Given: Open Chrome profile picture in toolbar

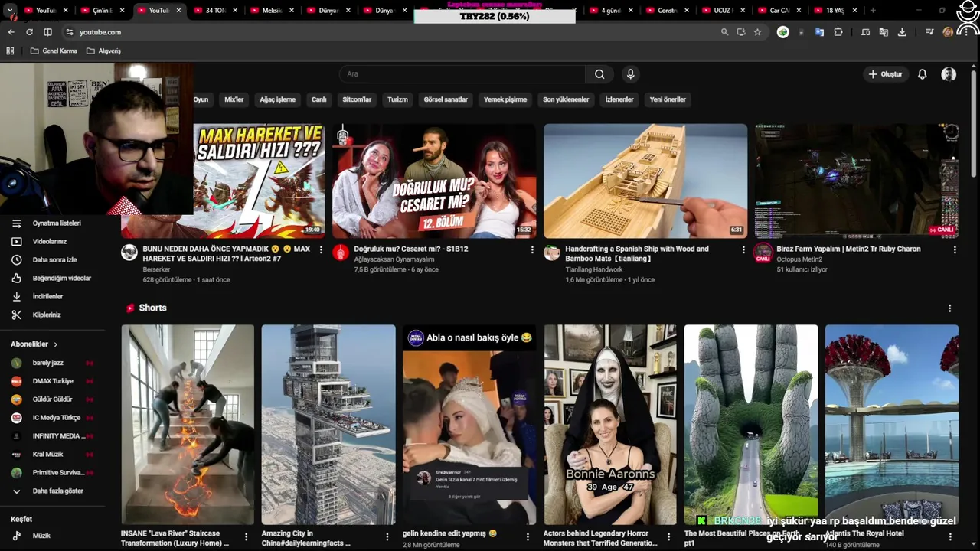Looking at the screenshot, I should pyautogui.click(x=948, y=32).
